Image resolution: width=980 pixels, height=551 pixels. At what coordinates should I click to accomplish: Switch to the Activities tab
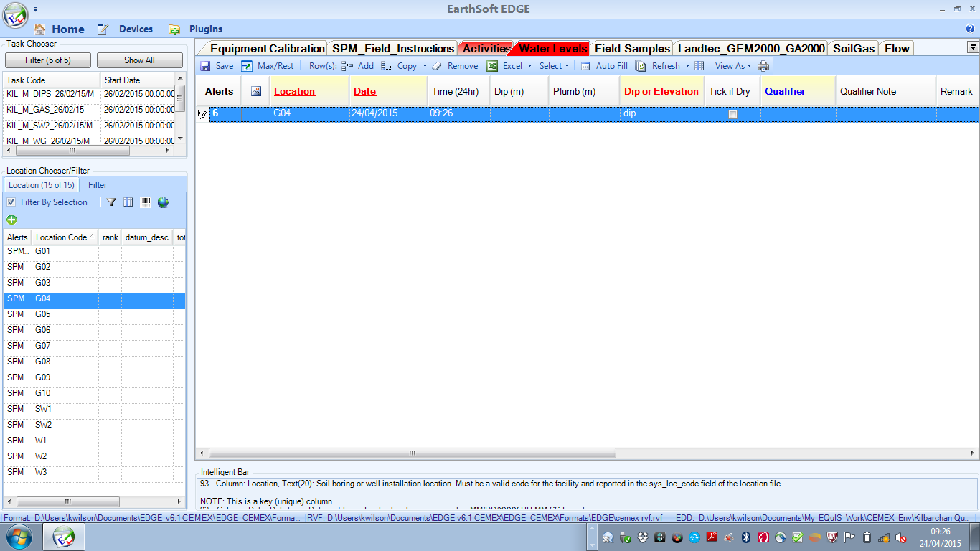(x=486, y=49)
